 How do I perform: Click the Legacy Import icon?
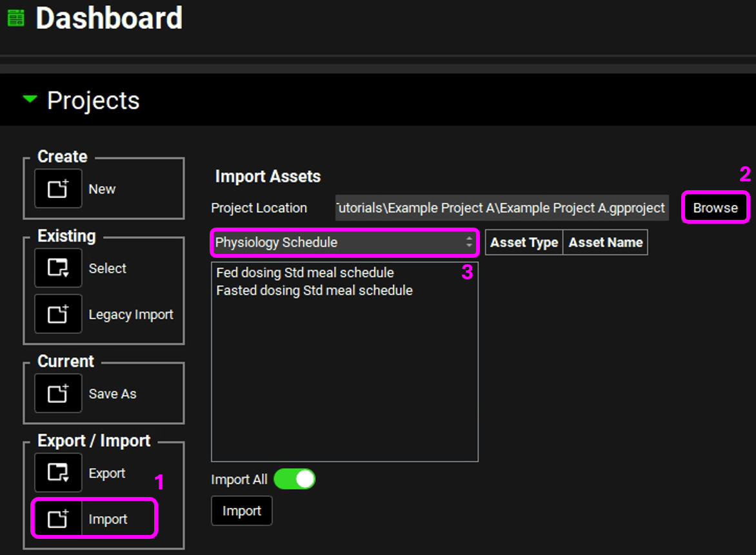click(58, 314)
